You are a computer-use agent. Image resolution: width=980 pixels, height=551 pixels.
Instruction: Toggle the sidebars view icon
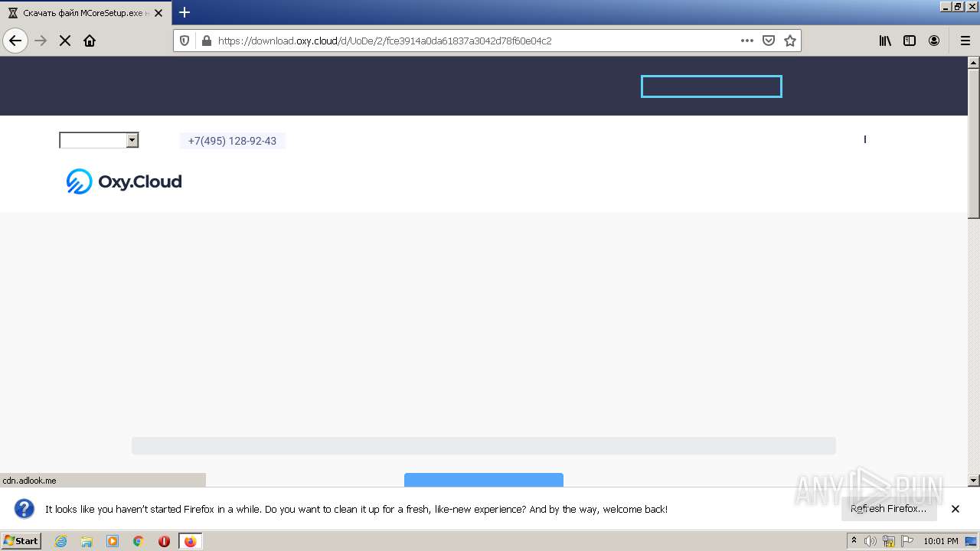(910, 41)
